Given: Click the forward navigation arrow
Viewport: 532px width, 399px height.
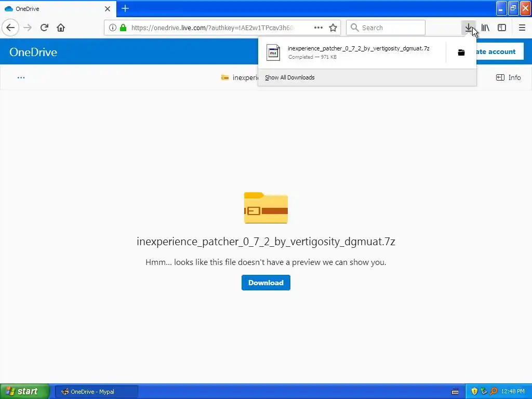Looking at the screenshot, I should click(x=28, y=28).
